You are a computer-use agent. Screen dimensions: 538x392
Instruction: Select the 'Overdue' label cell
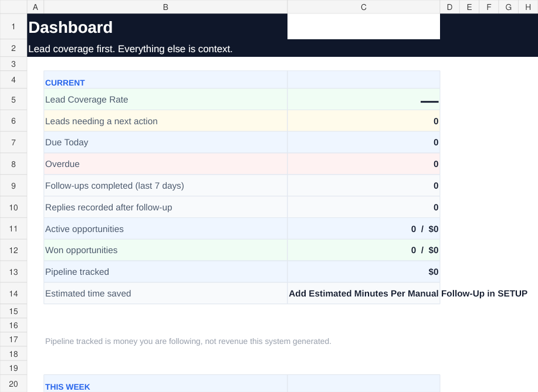(165, 164)
